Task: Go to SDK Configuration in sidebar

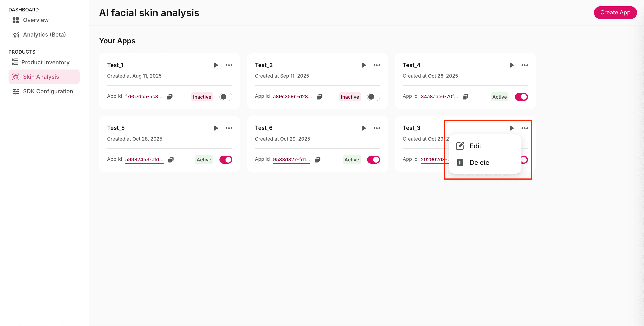Action: (48, 91)
